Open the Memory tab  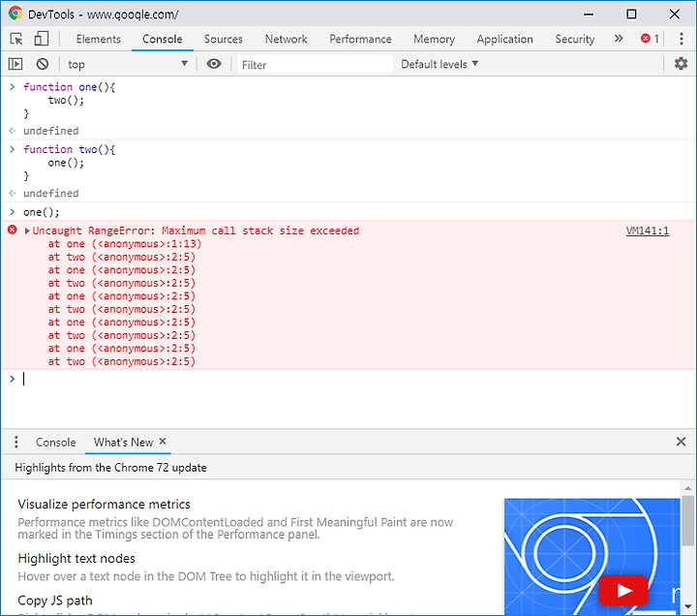point(435,39)
